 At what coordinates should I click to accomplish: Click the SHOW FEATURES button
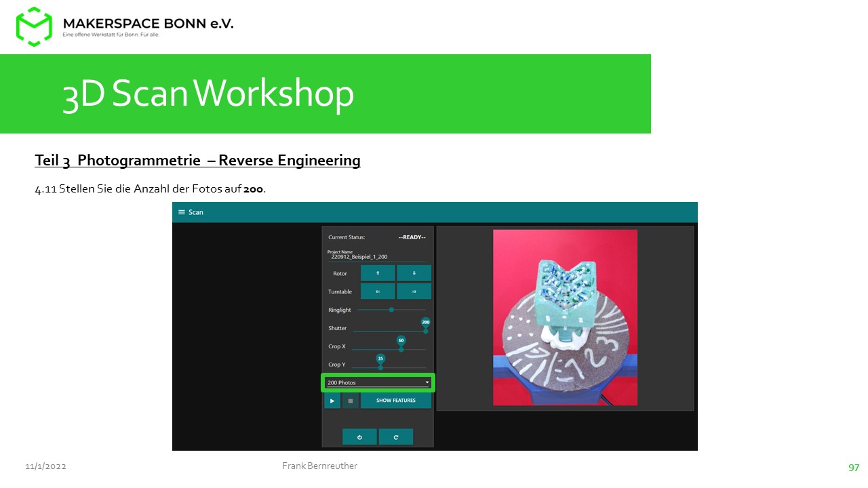coord(396,401)
